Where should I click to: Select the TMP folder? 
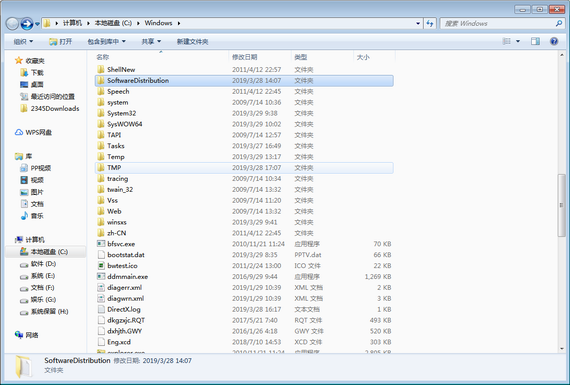pos(244,168)
